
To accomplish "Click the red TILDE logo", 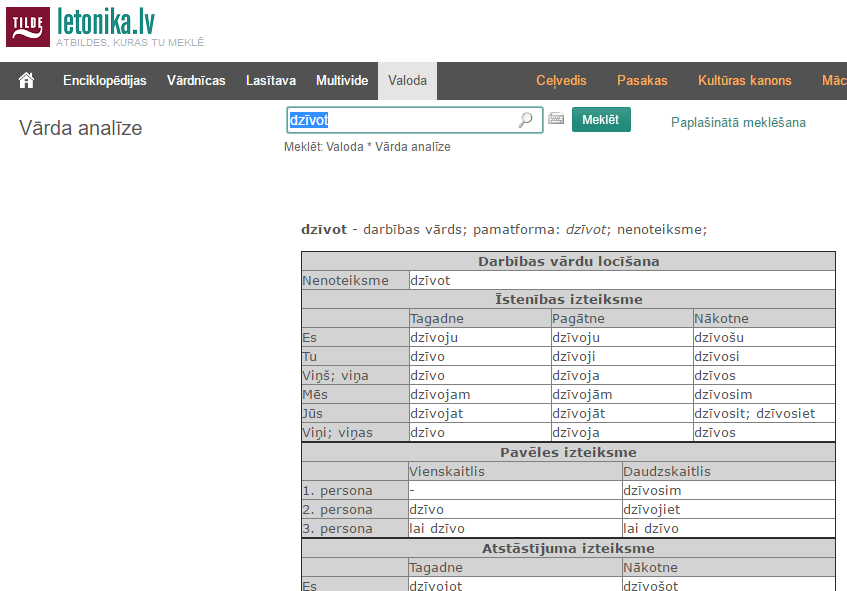I will 26,26.
